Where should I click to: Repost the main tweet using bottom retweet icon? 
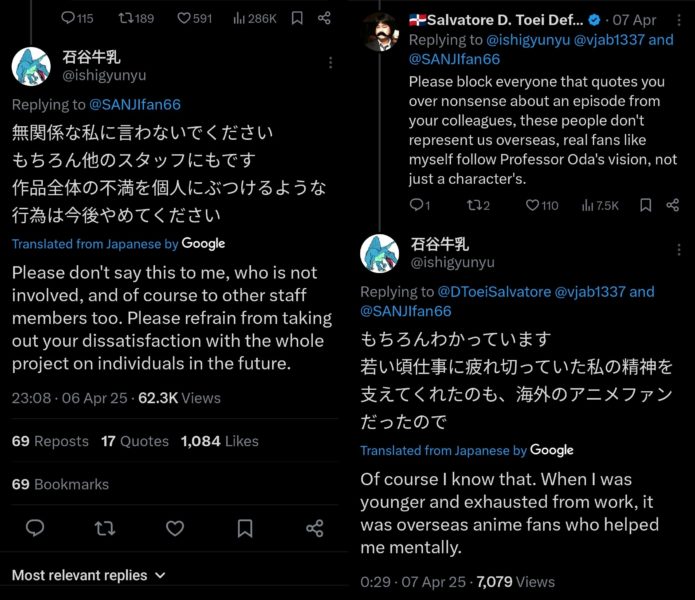105,528
